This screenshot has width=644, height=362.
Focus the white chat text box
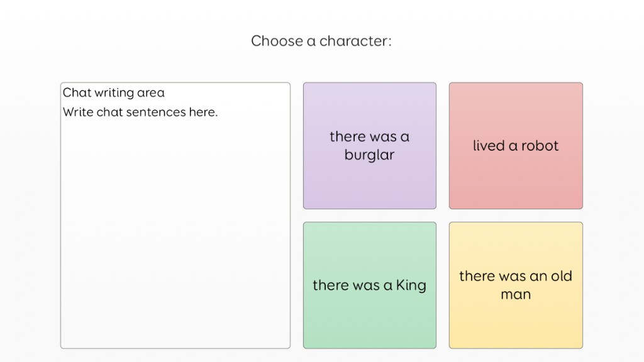pos(175,283)
